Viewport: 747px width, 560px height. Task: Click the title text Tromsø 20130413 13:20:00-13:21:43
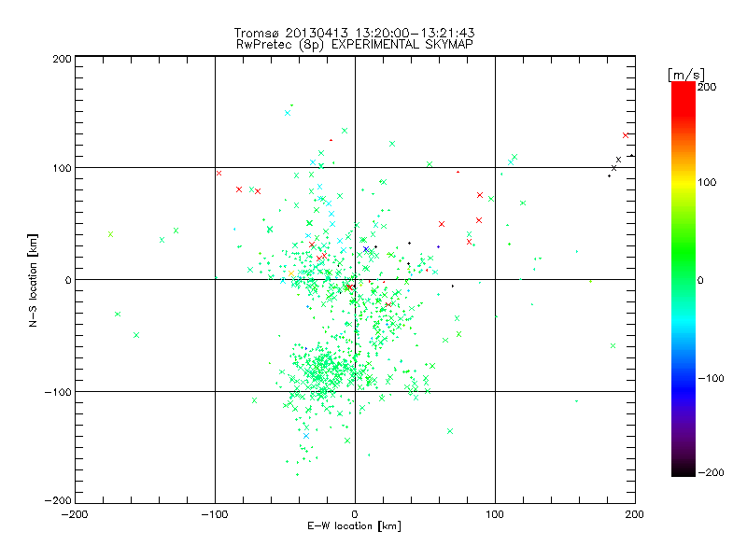(x=354, y=33)
